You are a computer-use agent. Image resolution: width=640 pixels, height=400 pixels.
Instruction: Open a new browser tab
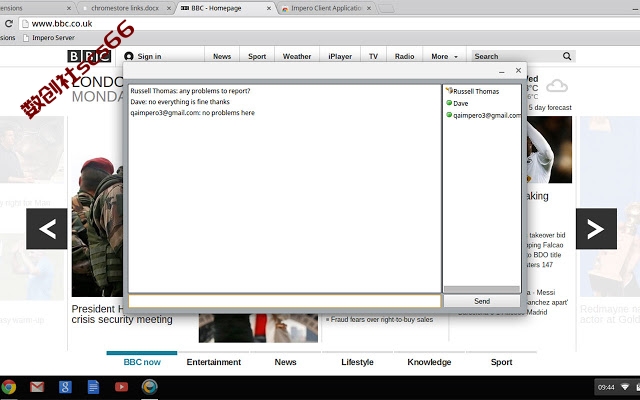[x=386, y=8]
